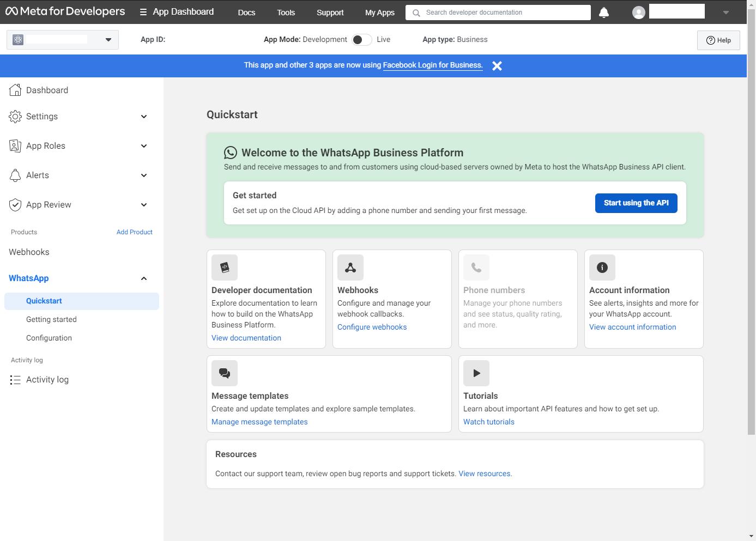This screenshot has width=756, height=541.
Task: Click the search developer documentation field
Action: point(498,13)
